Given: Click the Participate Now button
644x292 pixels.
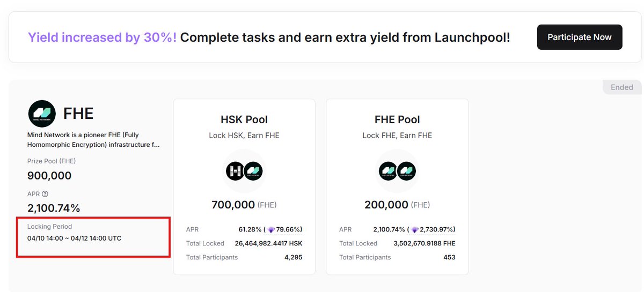Looking at the screenshot, I should tap(580, 37).
